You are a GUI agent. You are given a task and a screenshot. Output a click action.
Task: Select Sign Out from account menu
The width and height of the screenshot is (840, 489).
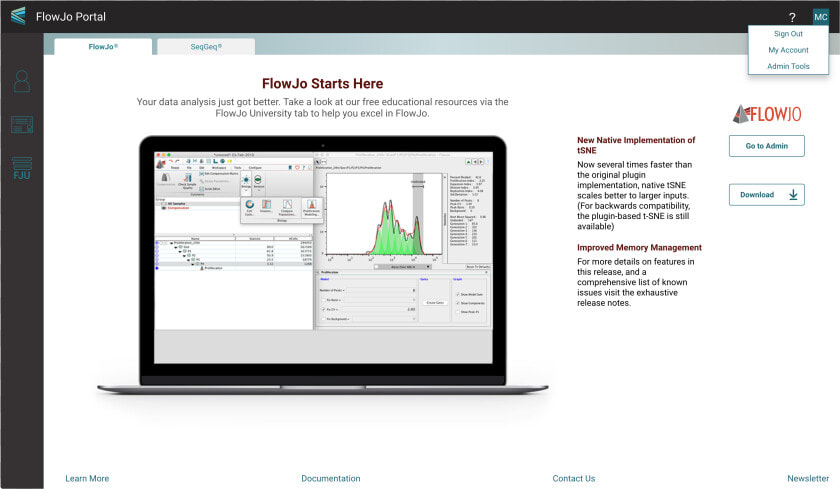(788, 34)
